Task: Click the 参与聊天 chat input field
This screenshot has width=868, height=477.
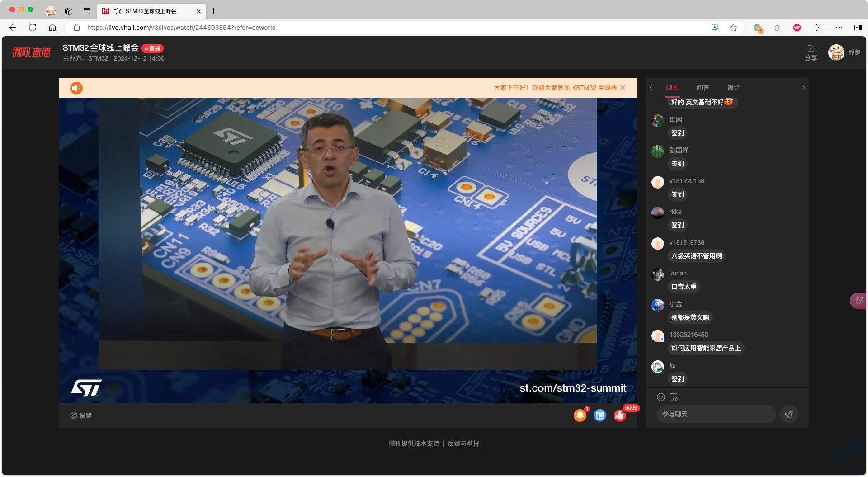Action: [717, 414]
